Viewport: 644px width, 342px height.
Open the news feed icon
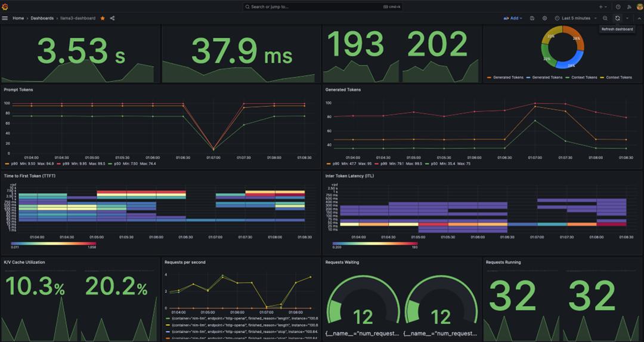click(x=628, y=7)
